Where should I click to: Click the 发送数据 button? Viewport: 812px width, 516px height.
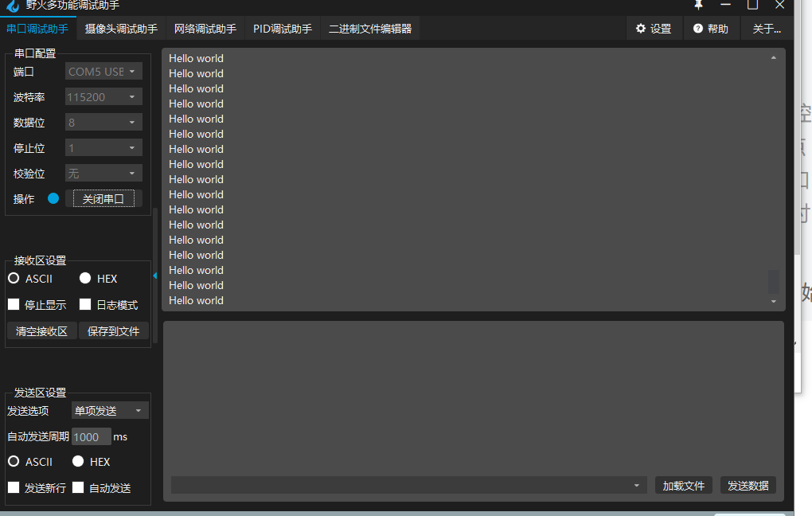tap(748, 486)
